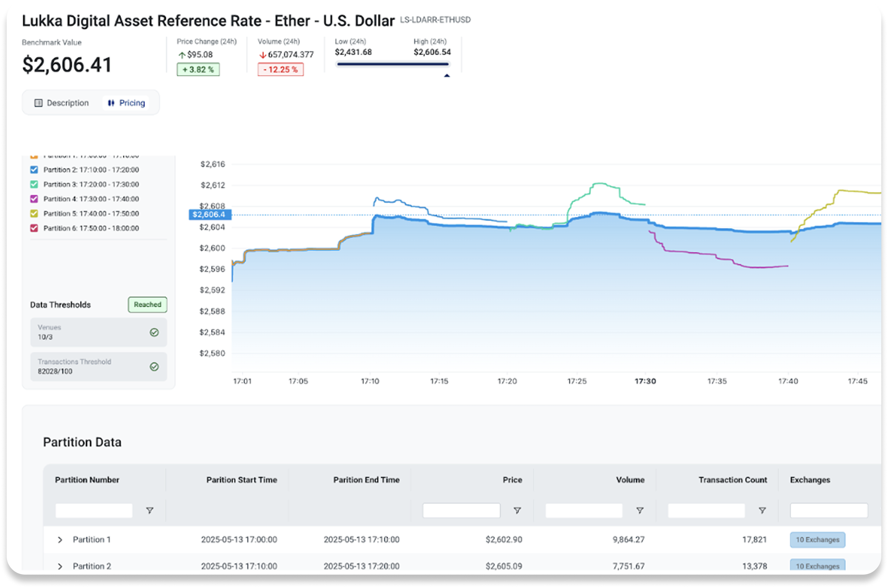Image resolution: width=888 pixels, height=588 pixels.
Task: Toggle Partition 3 checkbox in legend
Action: coord(34,184)
